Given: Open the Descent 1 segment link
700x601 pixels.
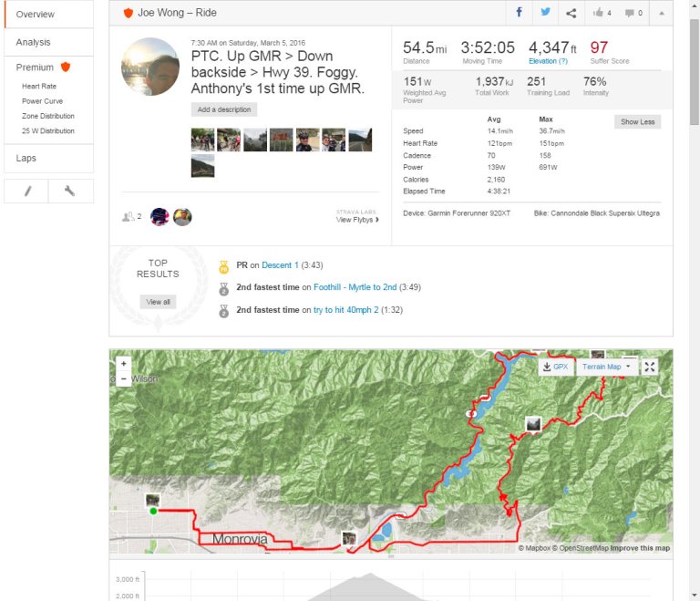Looking at the screenshot, I should (x=280, y=265).
